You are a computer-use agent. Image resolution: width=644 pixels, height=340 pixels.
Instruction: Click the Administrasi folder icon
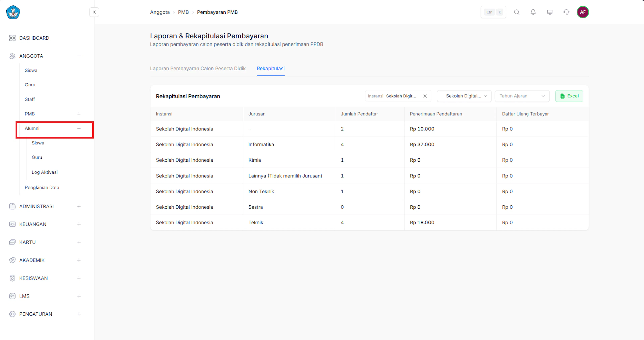[x=12, y=206]
